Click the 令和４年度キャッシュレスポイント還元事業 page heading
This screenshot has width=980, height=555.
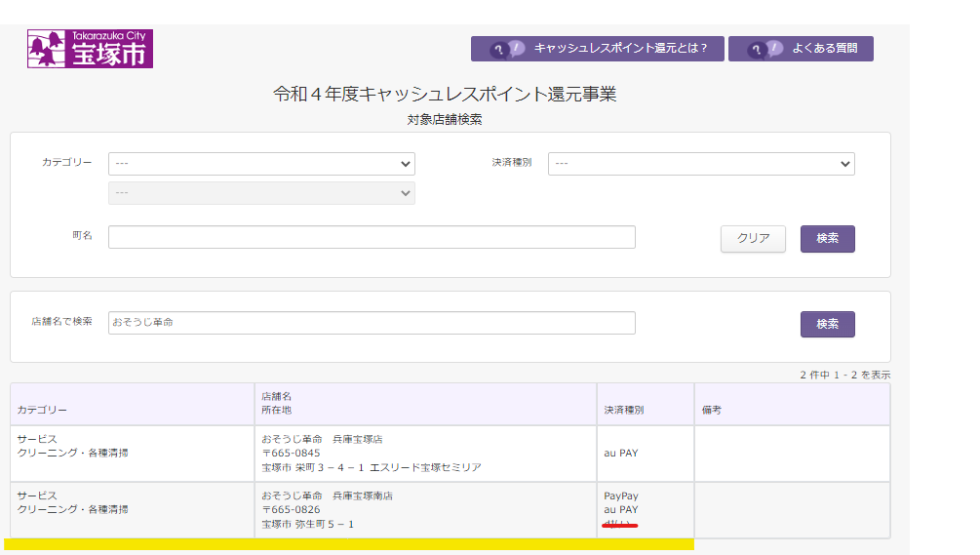(x=445, y=95)
